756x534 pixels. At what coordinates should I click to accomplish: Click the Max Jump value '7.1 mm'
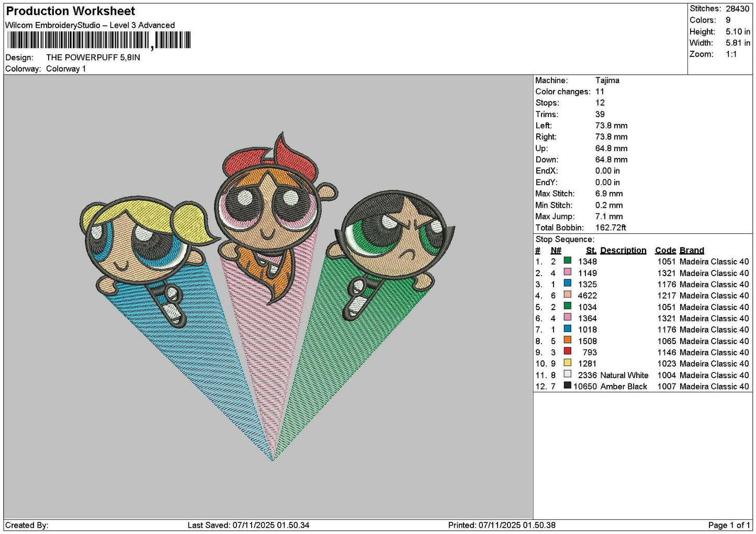tap(609, 217)
